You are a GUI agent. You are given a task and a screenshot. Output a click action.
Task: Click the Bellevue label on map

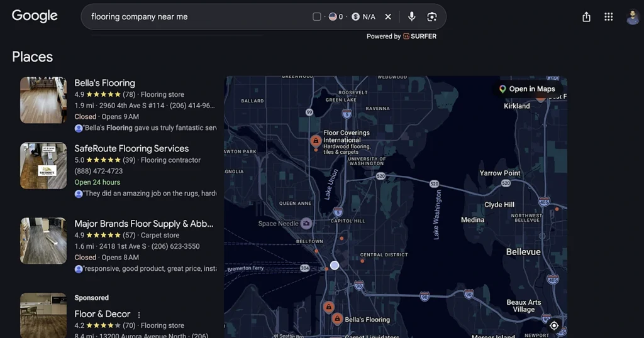pos(523,252)
